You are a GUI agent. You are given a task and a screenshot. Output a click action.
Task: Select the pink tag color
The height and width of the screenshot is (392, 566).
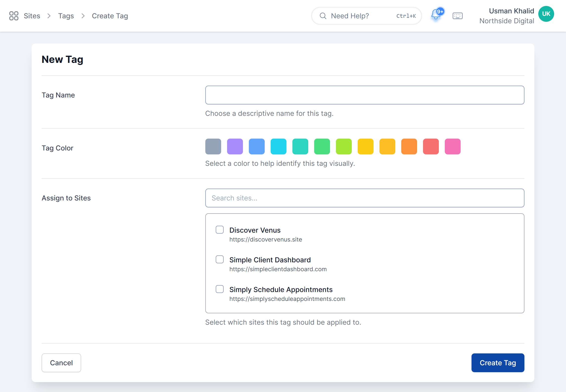453,147
